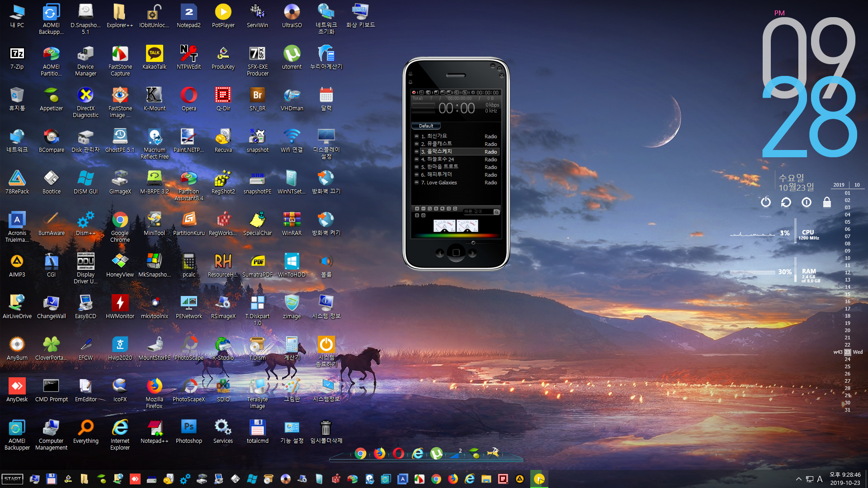Click the next track arrow on phone skin

tap(472, 253)
